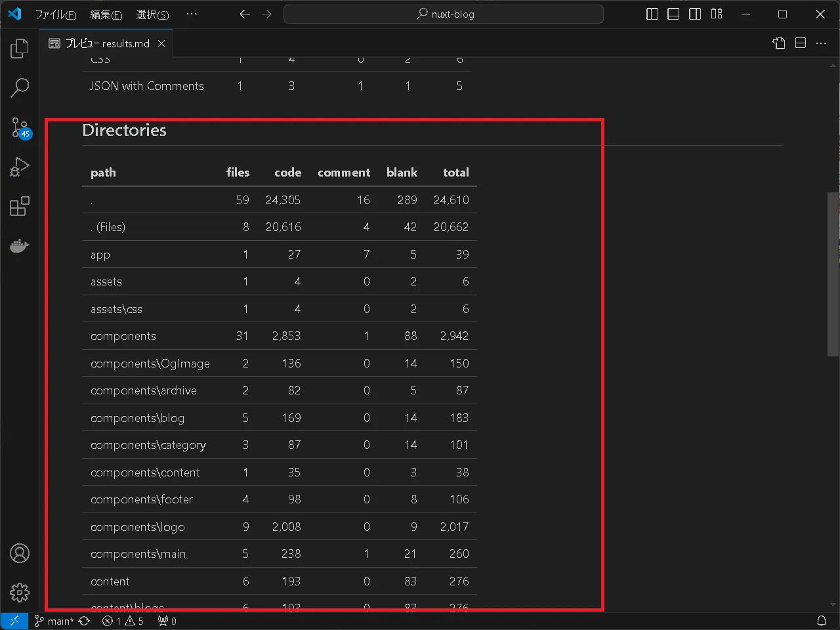Open Customize Layout icon
The height and width of the screenshot is (630, 840).
(x=717, y=14)
